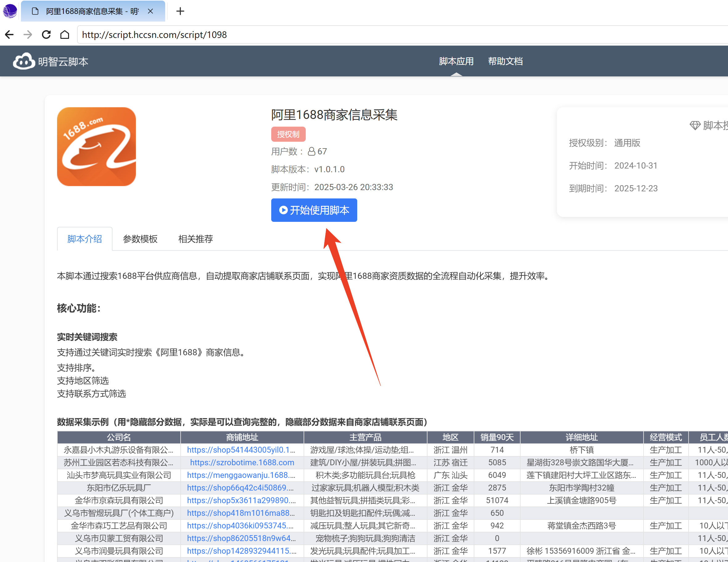
Task: Select cell 永嘉县小木丸游乐设备有限公...
Action: point(119,450)
